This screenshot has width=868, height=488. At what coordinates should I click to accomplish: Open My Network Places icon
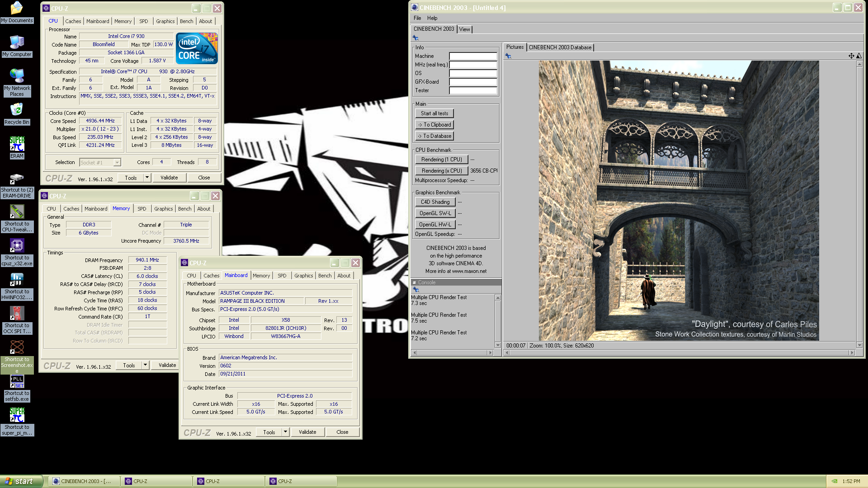17,83
